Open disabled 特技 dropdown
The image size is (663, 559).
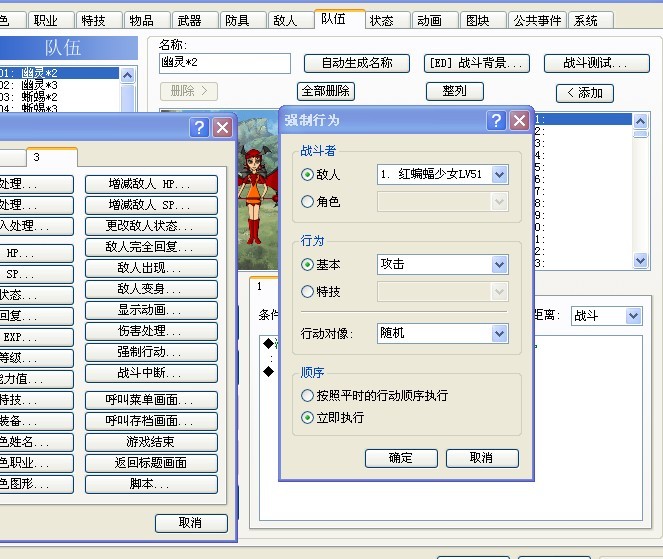tap(442, 291)
